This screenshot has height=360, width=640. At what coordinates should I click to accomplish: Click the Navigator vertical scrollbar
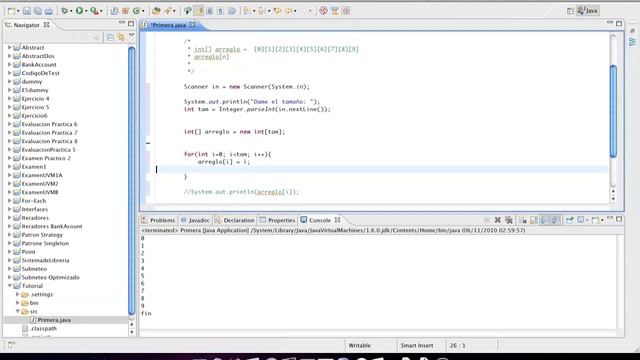(x=131, y=180)
